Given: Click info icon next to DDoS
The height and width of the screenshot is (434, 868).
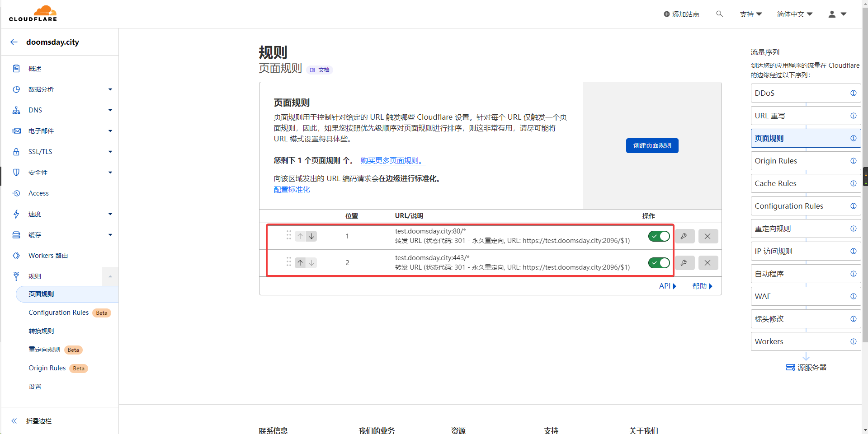Looking at the screenshot, I should [x=853, y=93].
